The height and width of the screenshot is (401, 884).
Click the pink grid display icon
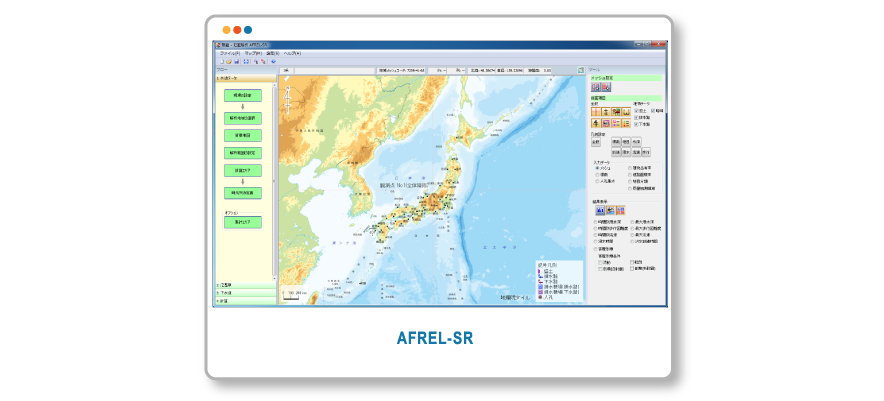click(x=605, y=123)
